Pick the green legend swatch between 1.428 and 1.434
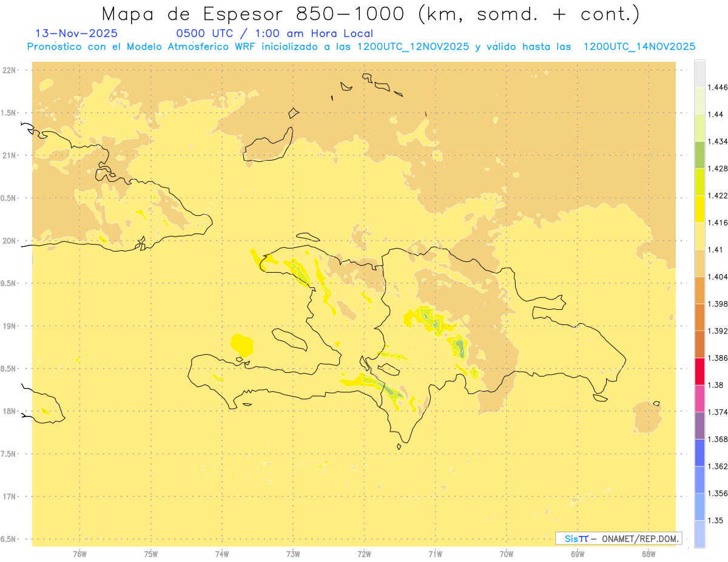 [699, 155]
